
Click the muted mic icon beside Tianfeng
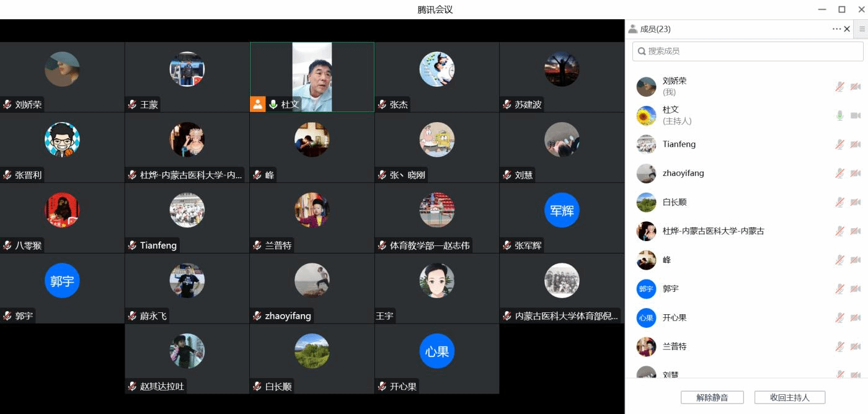pos(839,144)
